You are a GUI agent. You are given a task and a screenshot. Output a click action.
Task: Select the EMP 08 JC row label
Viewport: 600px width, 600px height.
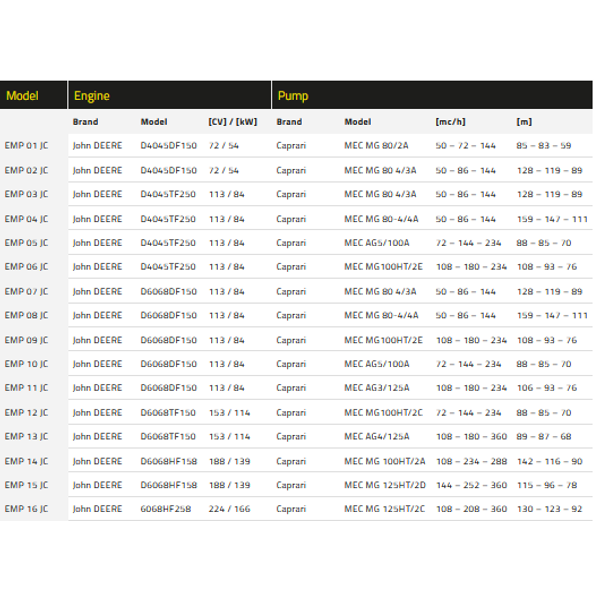point(26,315)
